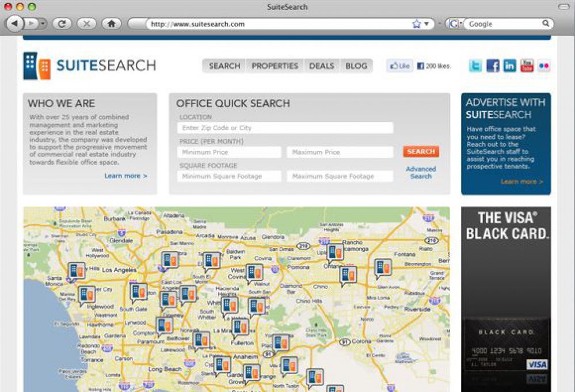Open the LinkedIn social icon

click(509, 66)
